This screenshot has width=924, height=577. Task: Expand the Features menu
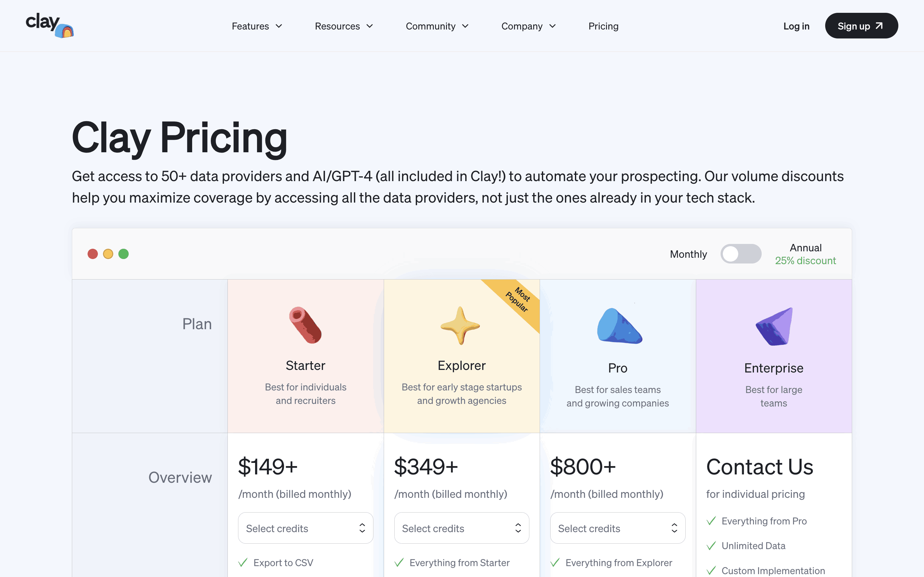point(257,26)
